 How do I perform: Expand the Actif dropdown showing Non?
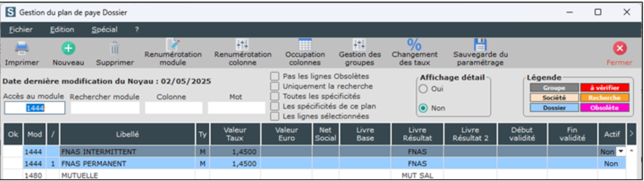click(x=620, y=151)
